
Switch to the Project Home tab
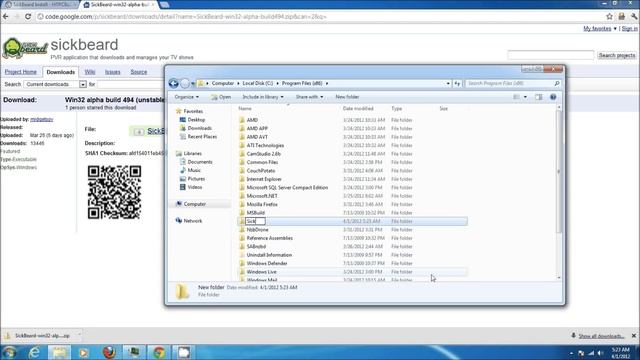(21, 72)
